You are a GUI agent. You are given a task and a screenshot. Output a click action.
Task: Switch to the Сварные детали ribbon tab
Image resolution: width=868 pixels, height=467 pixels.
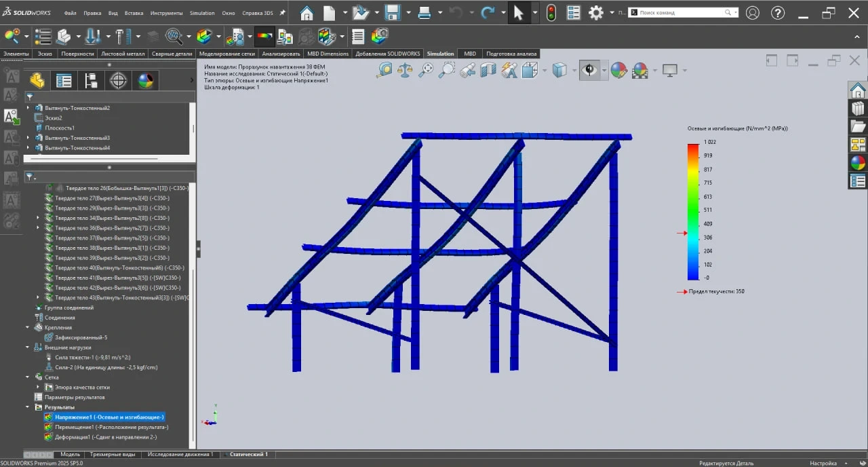pos(172,54)
